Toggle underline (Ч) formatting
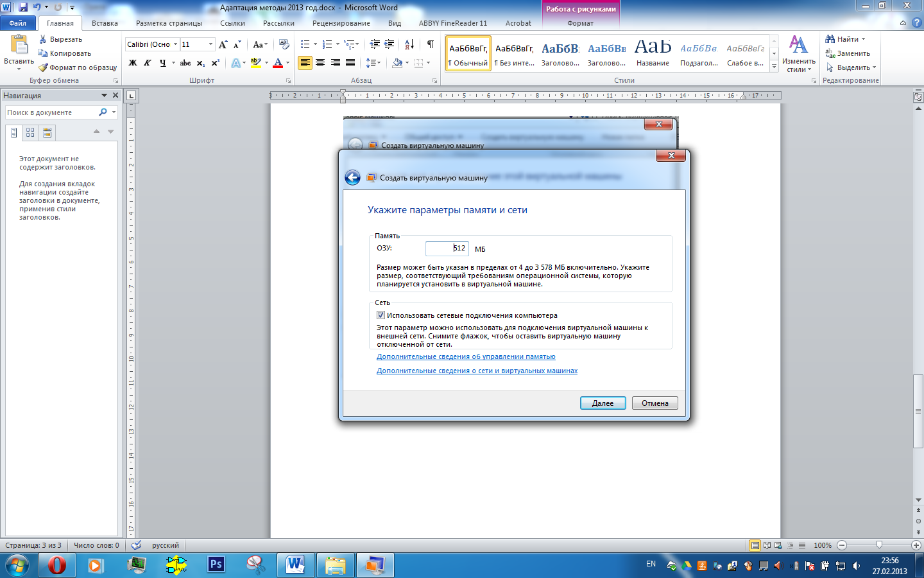 (162, 63)
